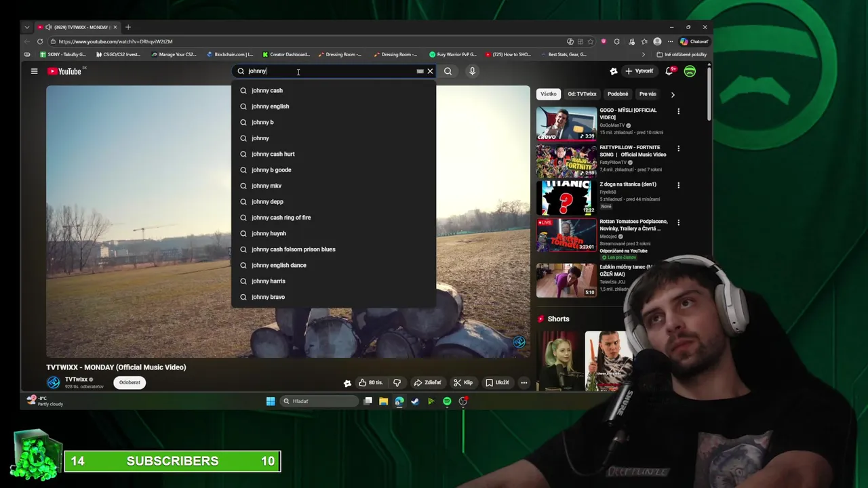Open the 'Creator Dashboard' bookmark
The image size is (868, 488).
click(285, 54)
